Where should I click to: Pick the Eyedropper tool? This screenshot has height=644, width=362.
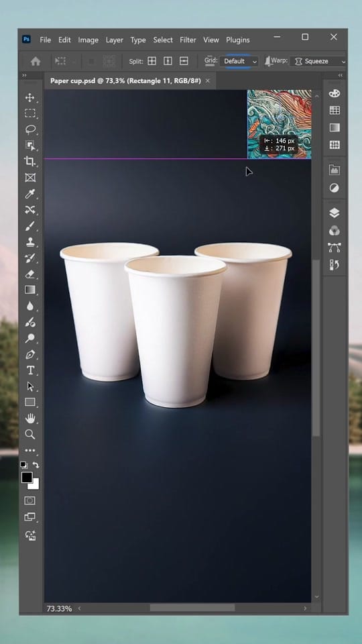pyautogui.click(x=29, y=194)
